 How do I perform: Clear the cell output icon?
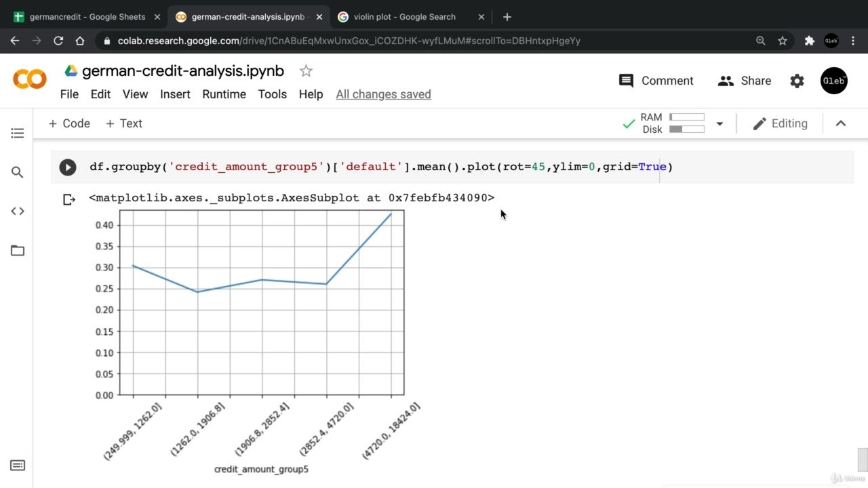coord(68,199)
